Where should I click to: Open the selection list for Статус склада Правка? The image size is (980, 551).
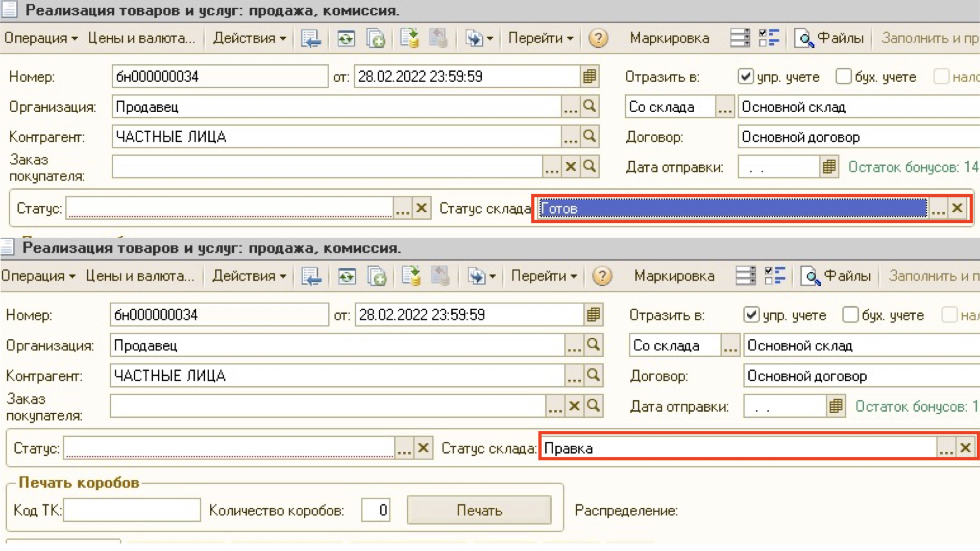(x=946, y=448)
